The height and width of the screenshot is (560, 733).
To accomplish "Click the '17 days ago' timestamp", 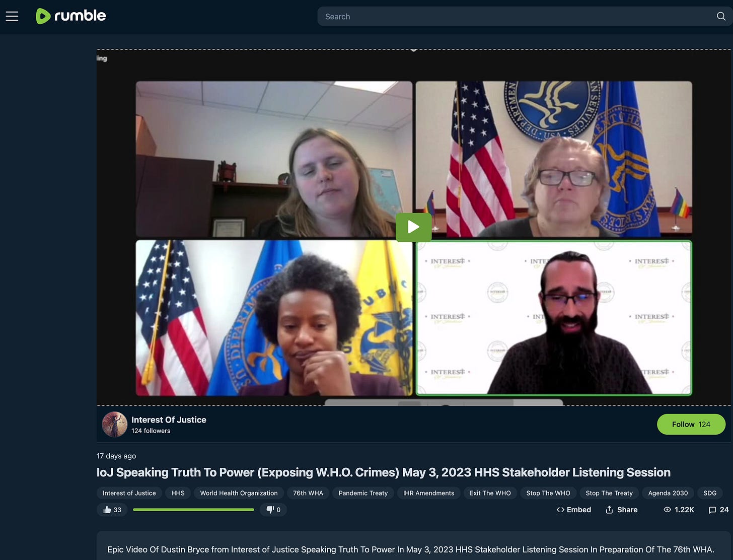I will (116, 456).
